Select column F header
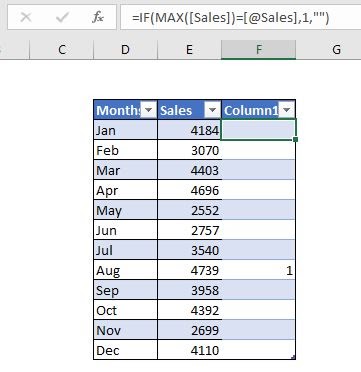This screenshot has width=361, height=372. [x=258, y=50]
